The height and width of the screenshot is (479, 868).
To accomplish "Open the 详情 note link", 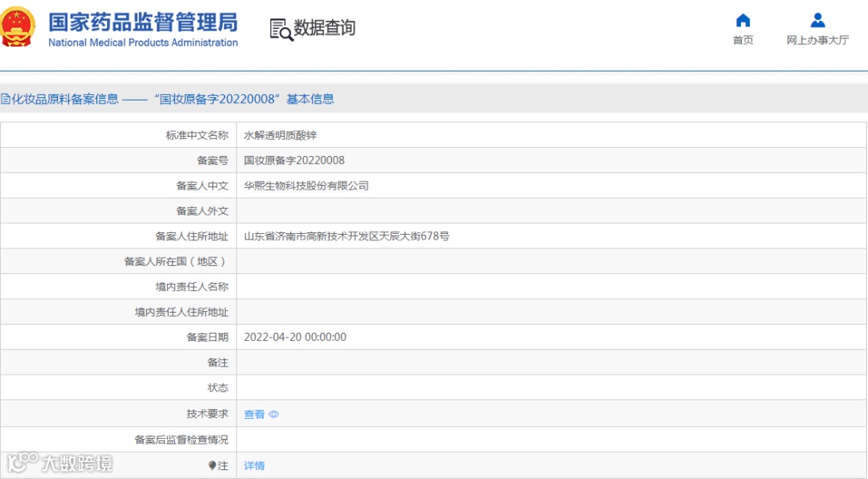I will pos(254,465).
